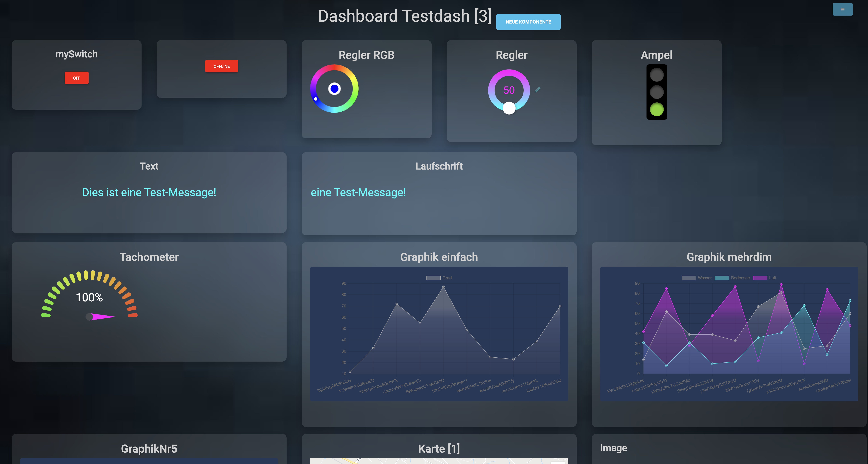Click the Dashboard Testdash [3] title
The height and width of the screenshot is (464, 868).
coord(404,16)
